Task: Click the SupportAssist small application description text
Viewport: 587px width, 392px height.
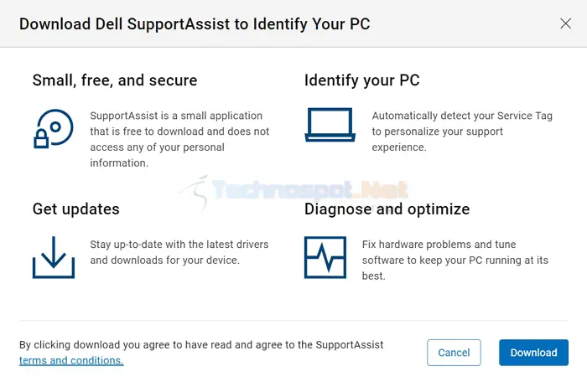Action: pos(179,139)
